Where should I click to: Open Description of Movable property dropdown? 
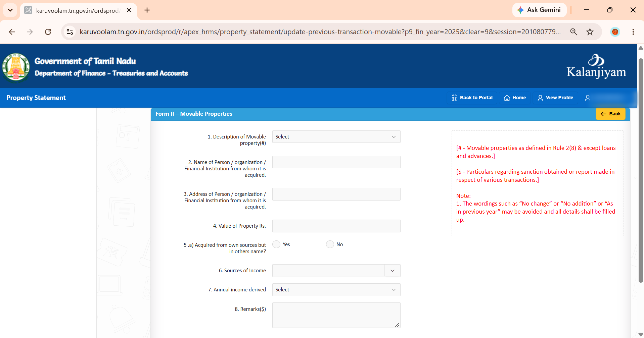(336, 137)
